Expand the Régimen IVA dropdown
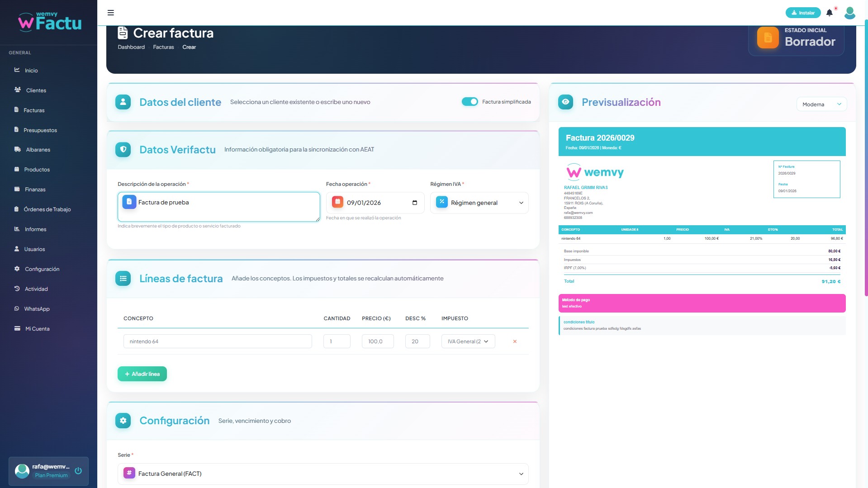Screen dimensions: 868x488 tap(479, 203)
